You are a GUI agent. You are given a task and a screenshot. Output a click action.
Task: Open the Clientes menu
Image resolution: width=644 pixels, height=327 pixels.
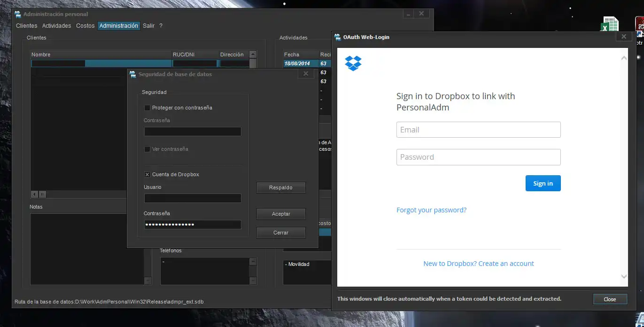click(26, 26)
